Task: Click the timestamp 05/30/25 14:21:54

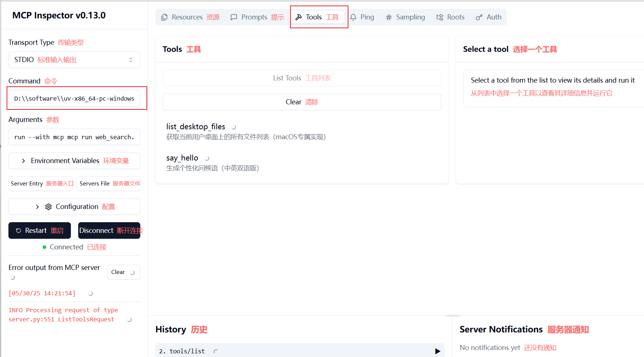Action: [42, 293]
